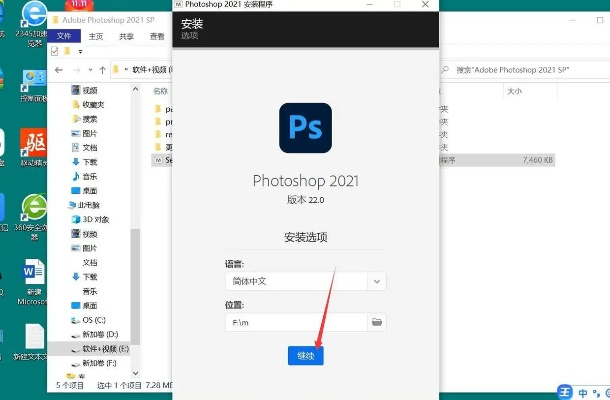
Task: Open recent locations chevron in File Explorer
Action: coord(90,70)
